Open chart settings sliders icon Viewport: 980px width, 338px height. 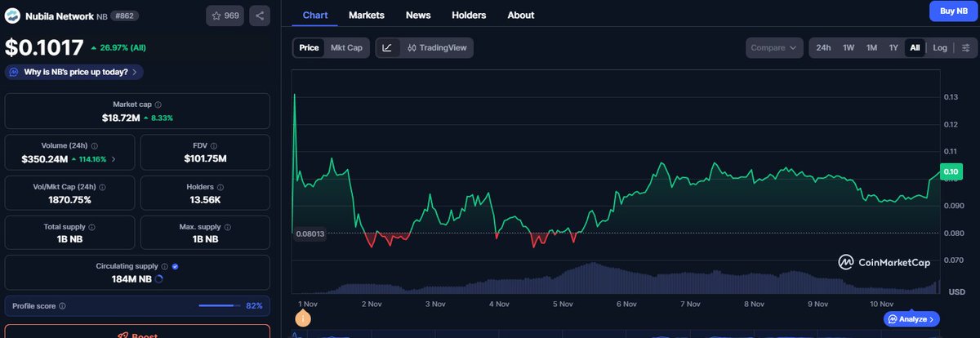(x=965, y=47)
